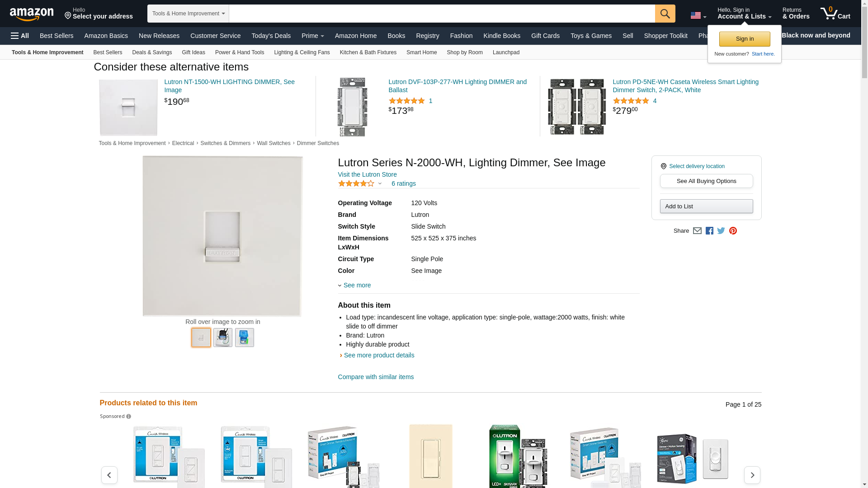Show previous related products page
868x488 pixels.
click(109, 475)
